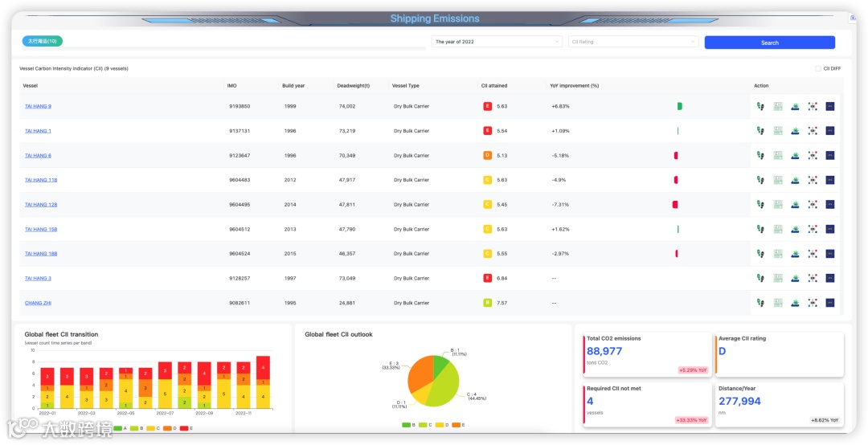Viewport: 868px width, 445px height.
Task: Click red E rating badge for TAI HANG 9
Action: point(488,106)
